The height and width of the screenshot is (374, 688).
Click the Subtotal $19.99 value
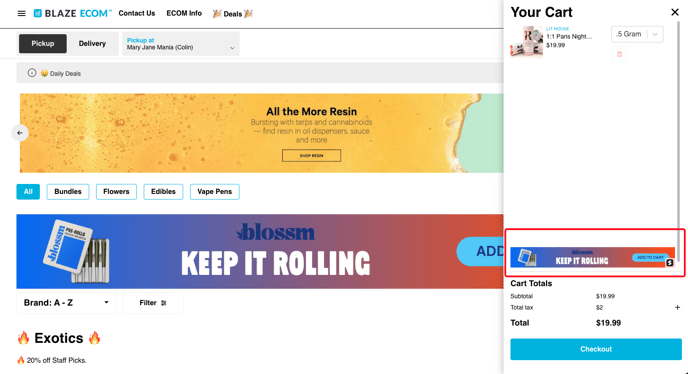coord(605,296)
